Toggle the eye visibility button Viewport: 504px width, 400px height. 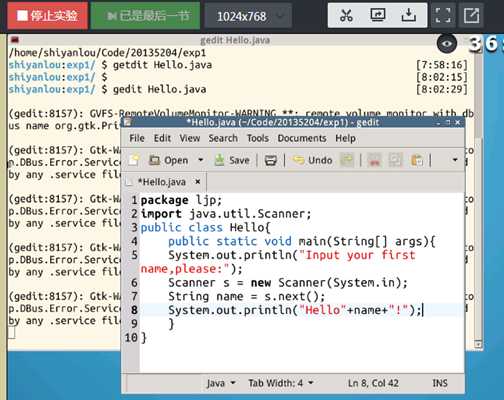tap(447, 44)
